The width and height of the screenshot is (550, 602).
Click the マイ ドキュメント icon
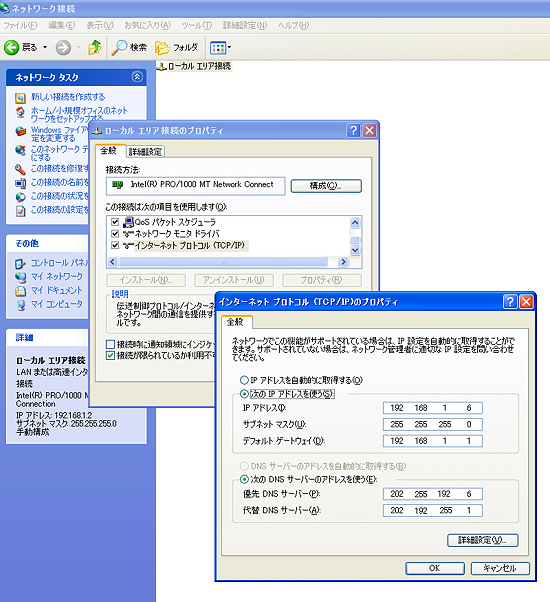click(20, 291)
